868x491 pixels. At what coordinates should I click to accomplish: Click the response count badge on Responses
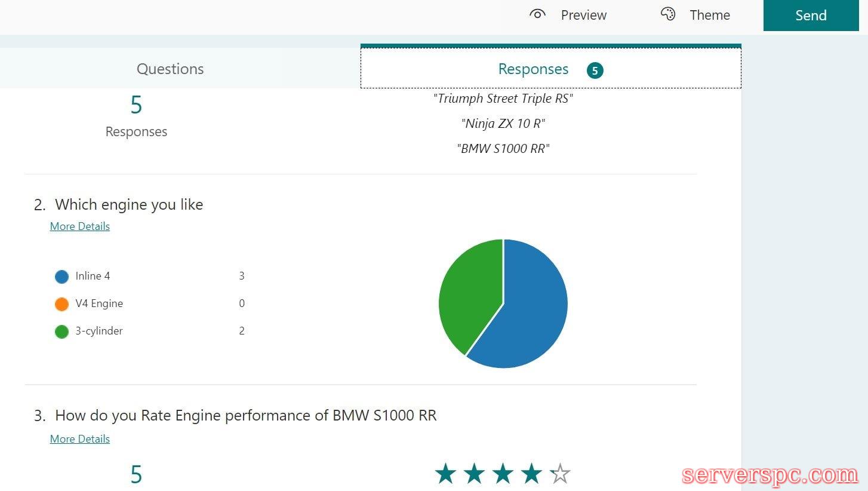coord(595,70)
